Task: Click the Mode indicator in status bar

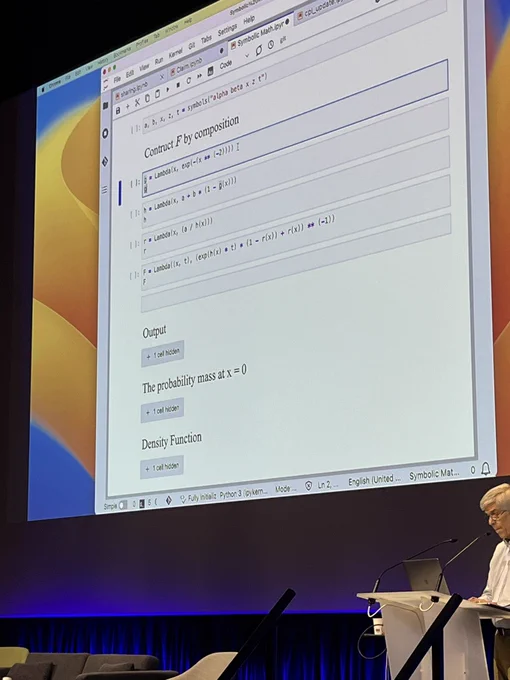Action: pyautogui.click(x=285, y=489)
